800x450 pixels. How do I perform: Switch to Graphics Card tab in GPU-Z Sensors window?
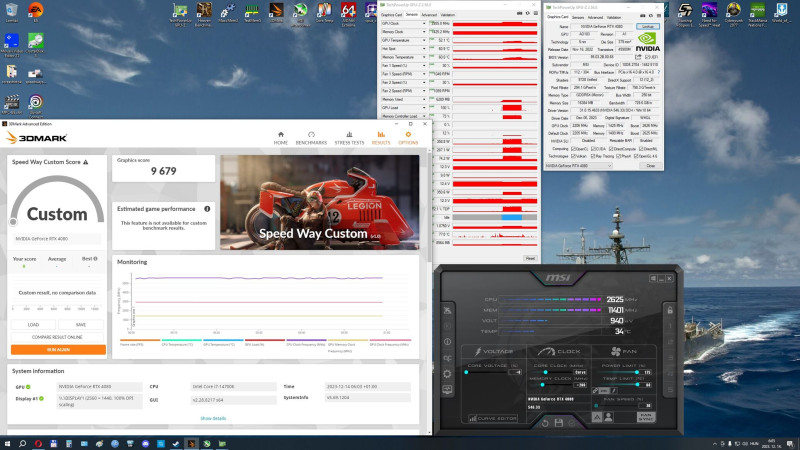(391, 15)
